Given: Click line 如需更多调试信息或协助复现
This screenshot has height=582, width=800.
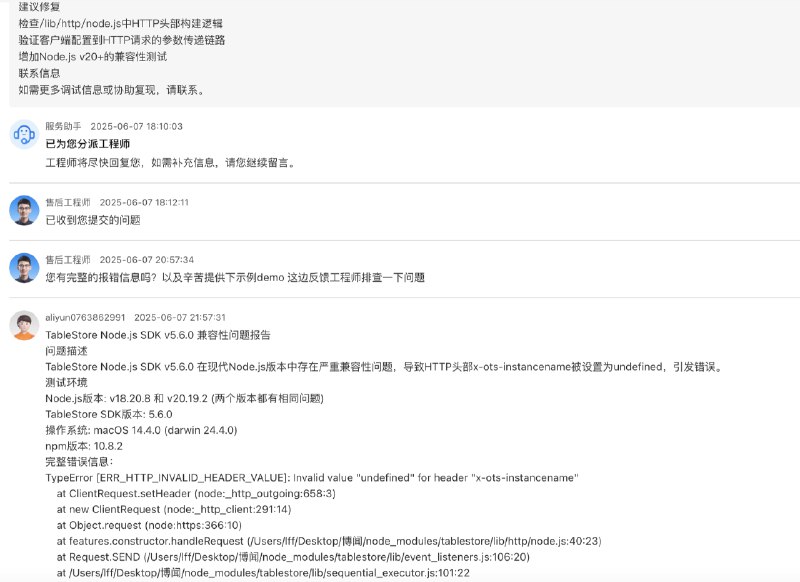Looking at the screenshot, I should [113, 90].
